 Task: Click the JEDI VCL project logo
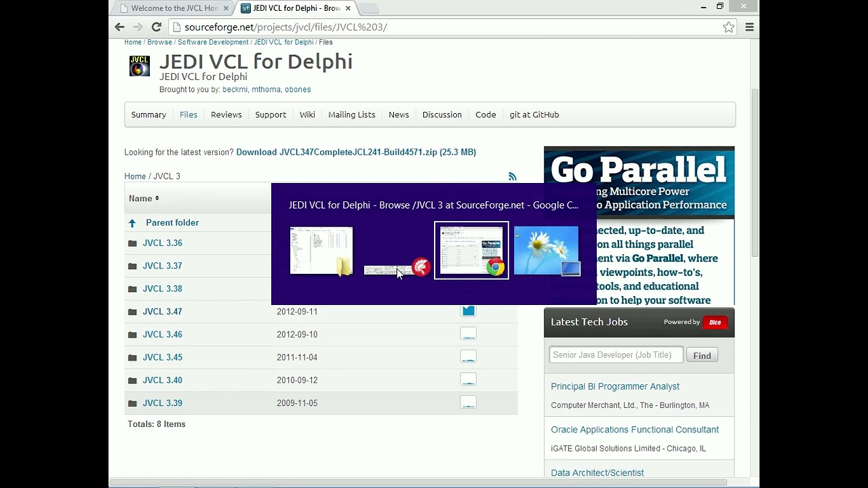(139, 66)
